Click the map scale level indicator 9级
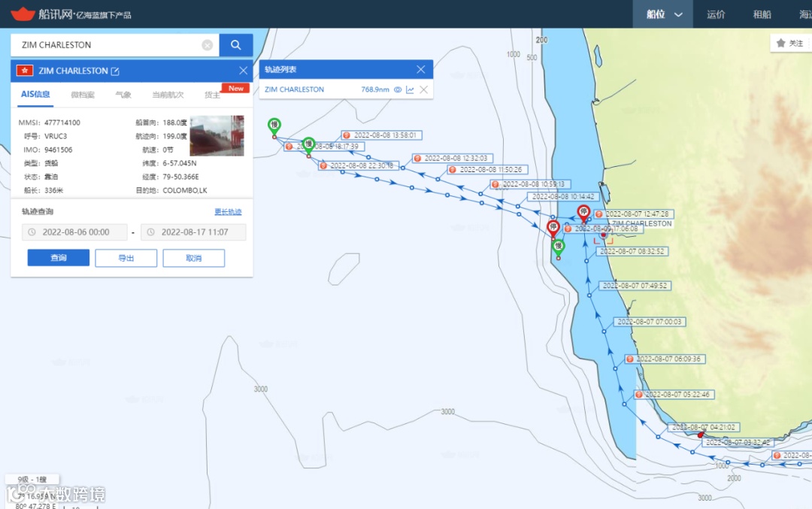812x509 pixels. click(x=32, y=480)
